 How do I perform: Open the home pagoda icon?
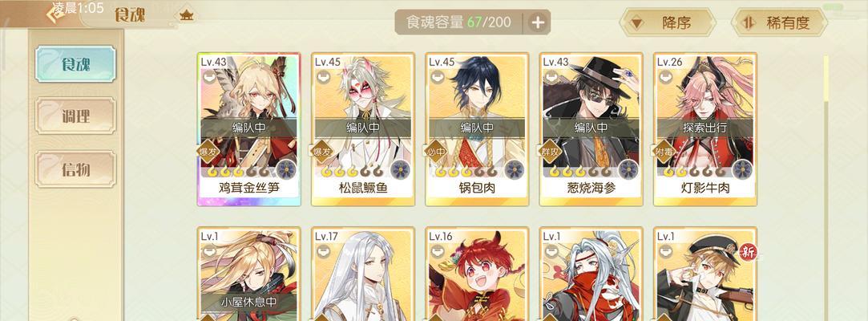coord(186,15)
